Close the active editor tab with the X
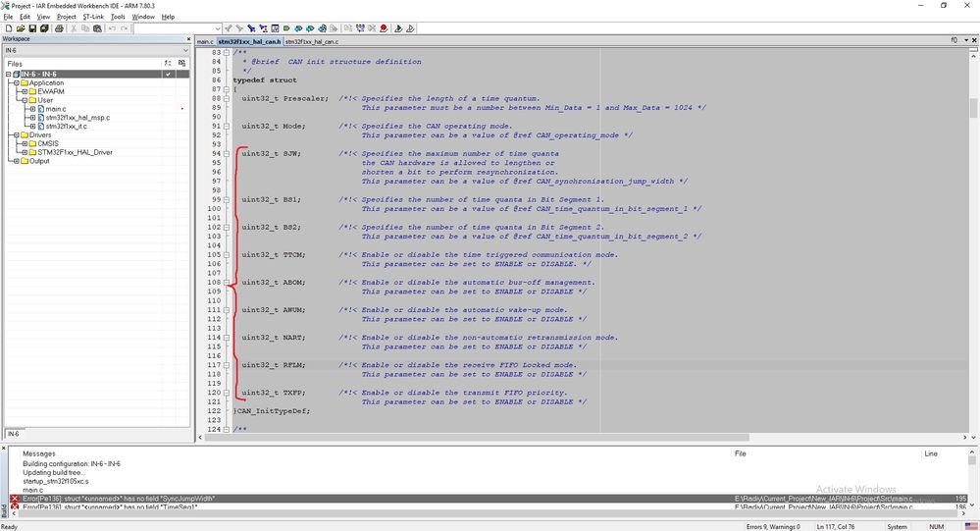The width and height of the screenshot is (980, 531). (974, 40)
